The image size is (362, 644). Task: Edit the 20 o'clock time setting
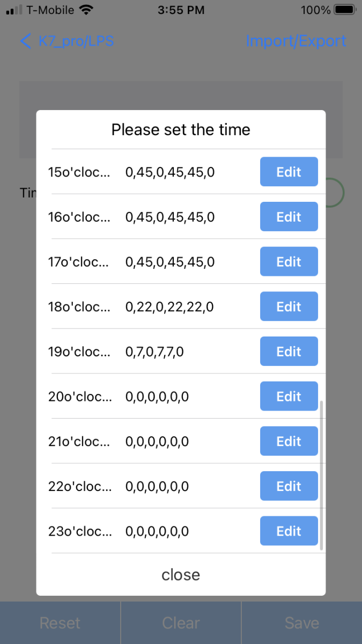coord(289,397)
